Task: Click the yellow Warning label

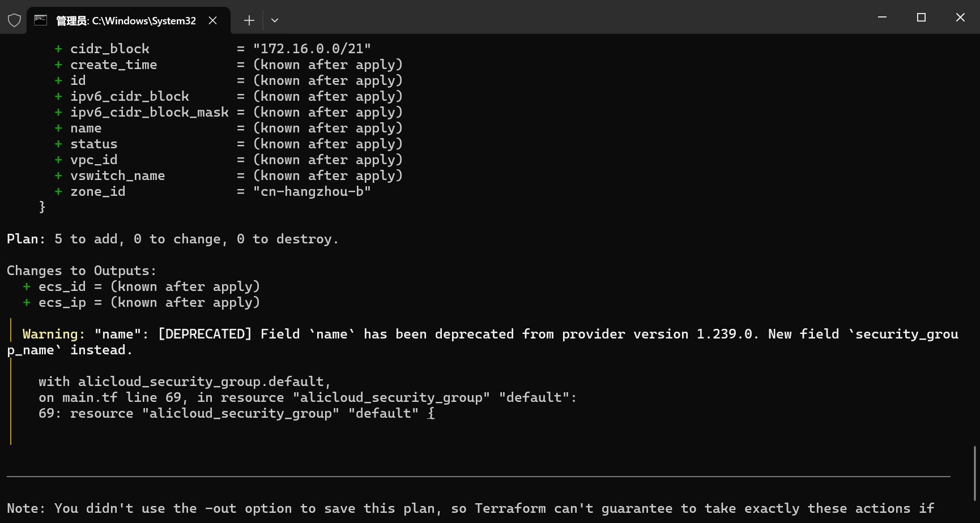Action: 53,335
